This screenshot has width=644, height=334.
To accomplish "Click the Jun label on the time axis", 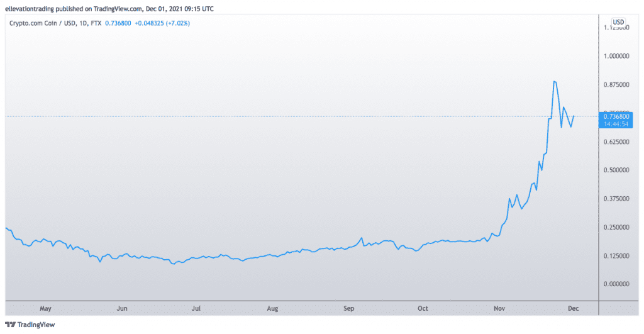I will point(122,309).
